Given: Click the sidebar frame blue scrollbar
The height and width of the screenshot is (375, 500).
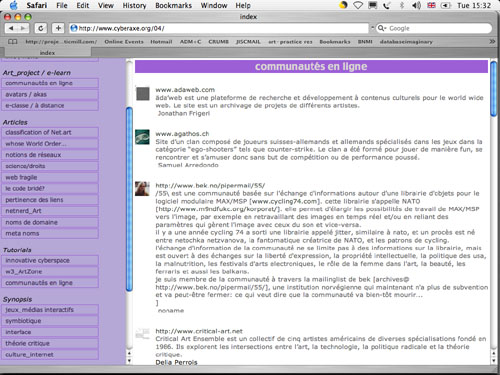Looking at the screenshot, I should pos(129,199).
